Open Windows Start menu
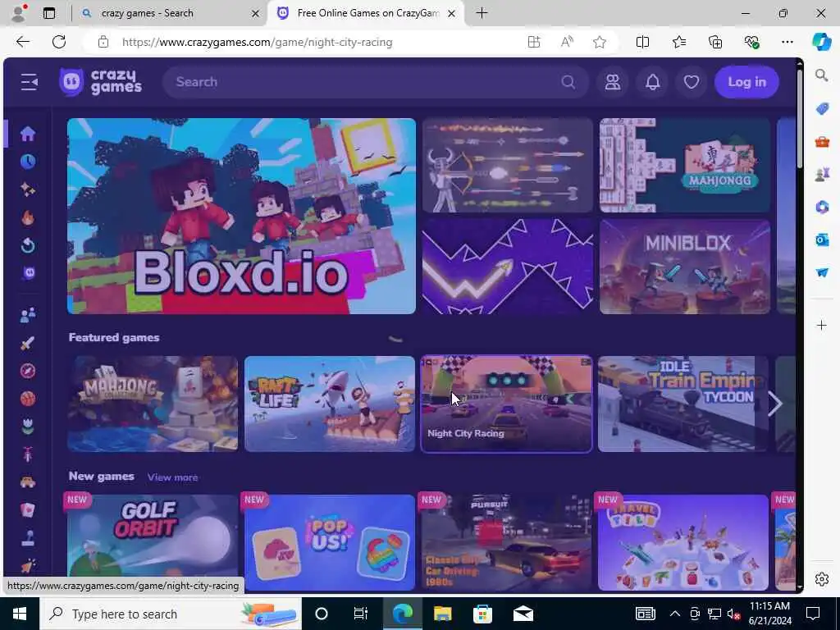 point(20,614)
